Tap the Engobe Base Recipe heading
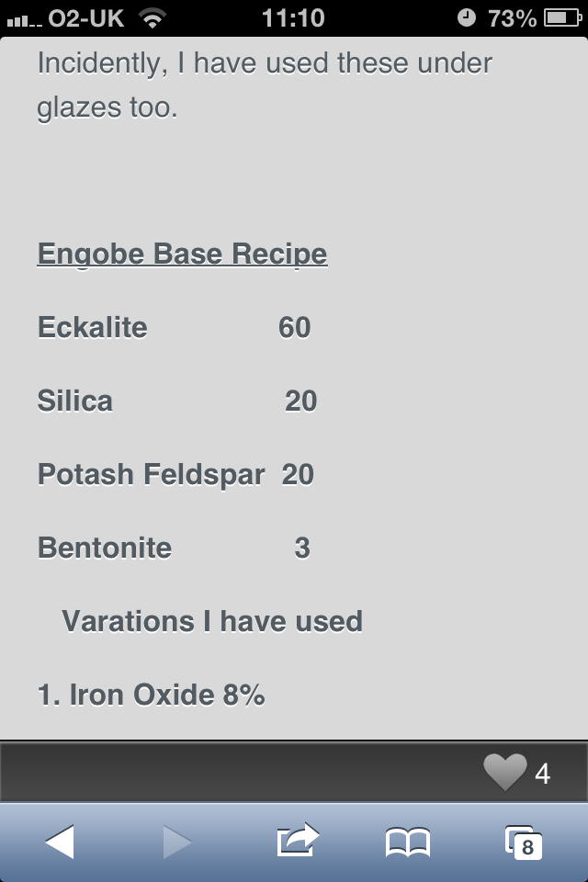Image resolution: width=588 pixels, height=882 pixels. [182, 254]
